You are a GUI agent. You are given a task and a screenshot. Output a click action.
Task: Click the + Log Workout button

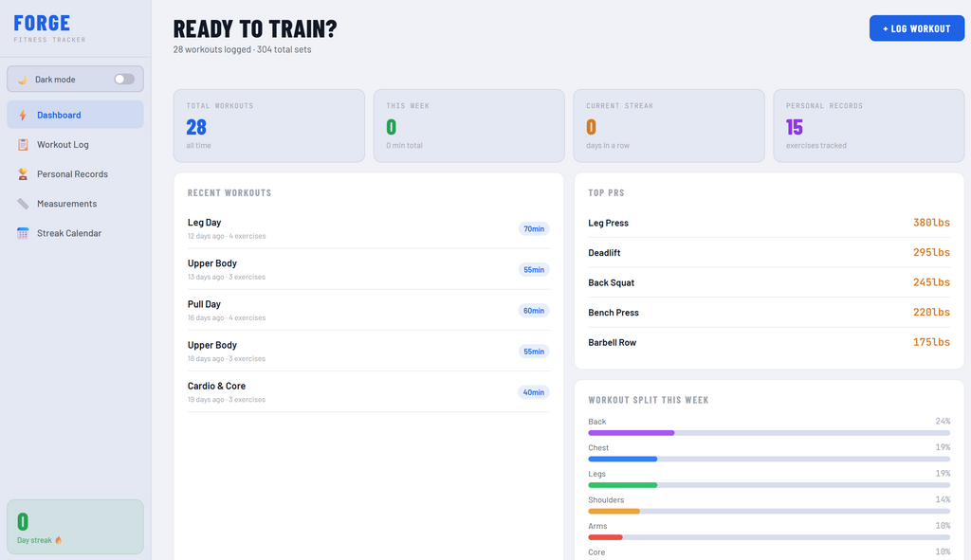coord(917,28)
